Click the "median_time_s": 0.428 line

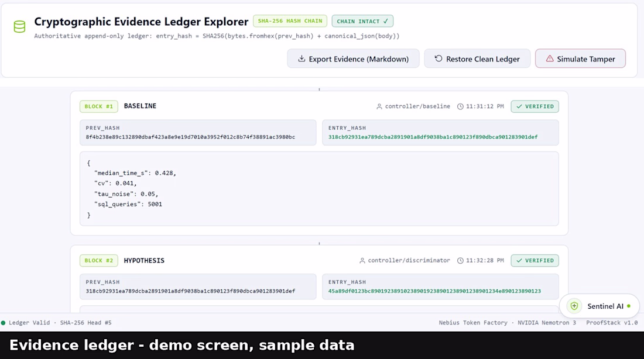tap(135, 173)
